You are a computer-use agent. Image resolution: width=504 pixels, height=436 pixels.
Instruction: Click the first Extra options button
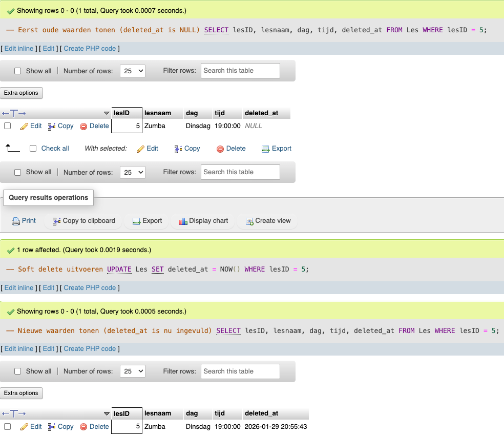22,93
